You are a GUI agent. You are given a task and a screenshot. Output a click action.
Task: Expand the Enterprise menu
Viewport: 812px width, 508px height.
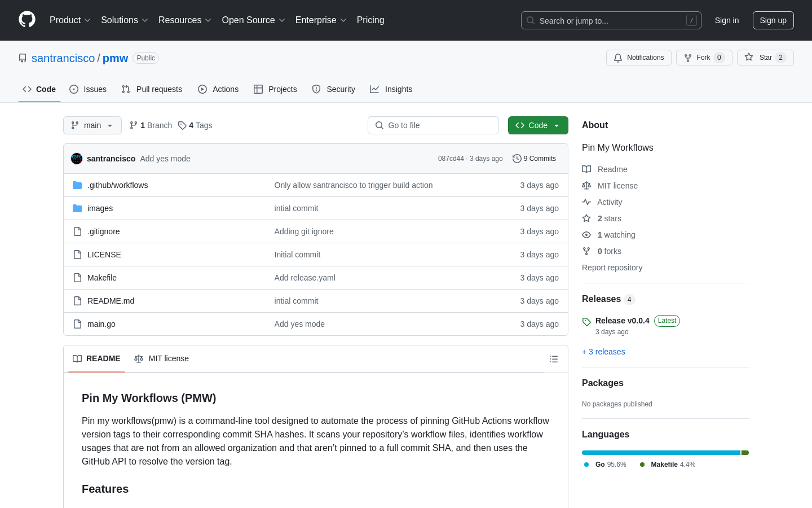pyautogui.click(x=321, y=20)
